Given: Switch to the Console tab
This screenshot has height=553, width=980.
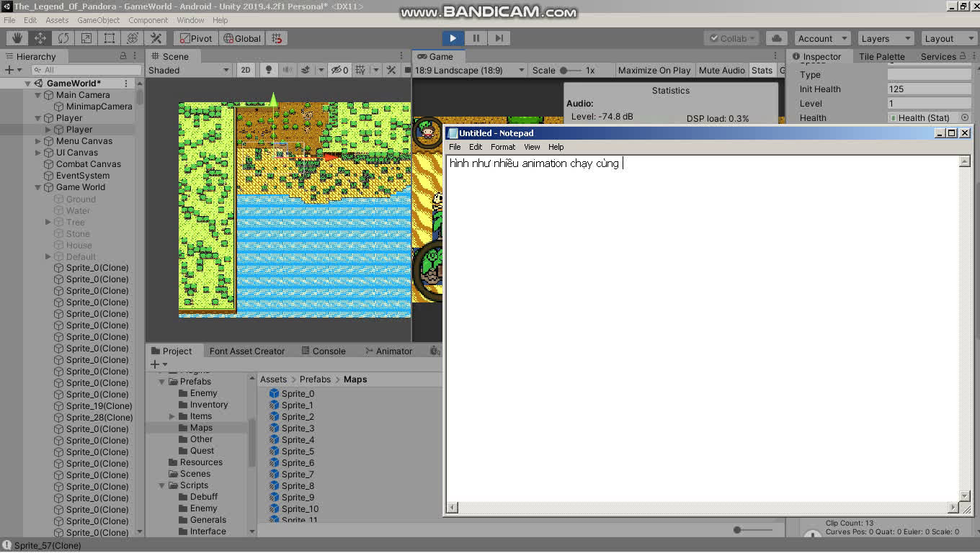Looking at the screenshot, I should click(322, 351).
